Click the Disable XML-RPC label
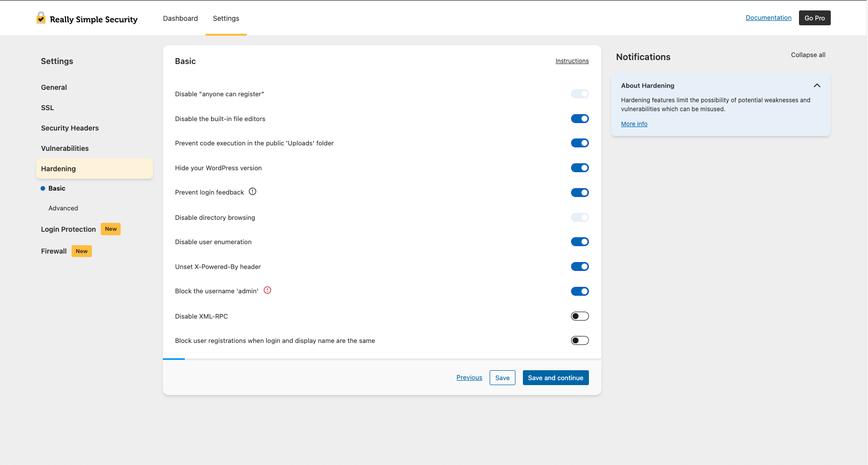The height and width of the screenshot is (465, 868). pyautogui.click(x=201, y=317)
